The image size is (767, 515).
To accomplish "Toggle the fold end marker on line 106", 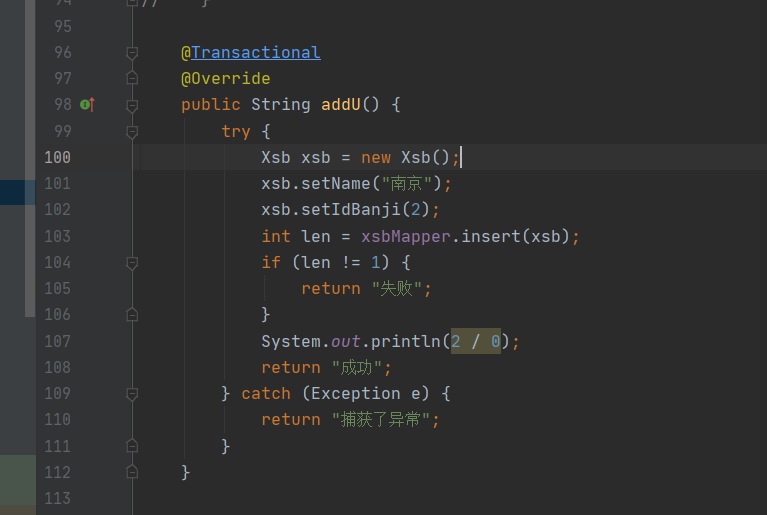I will coord(132,314).
